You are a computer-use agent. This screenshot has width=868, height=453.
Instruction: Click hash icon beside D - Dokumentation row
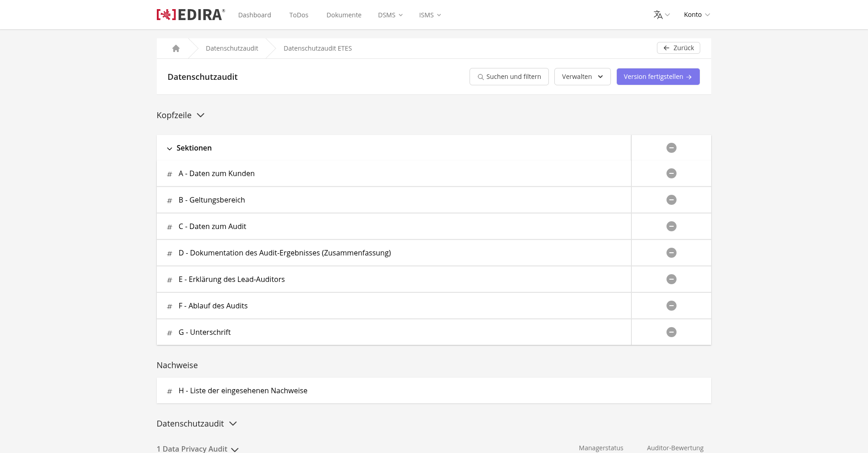[170, 254]
